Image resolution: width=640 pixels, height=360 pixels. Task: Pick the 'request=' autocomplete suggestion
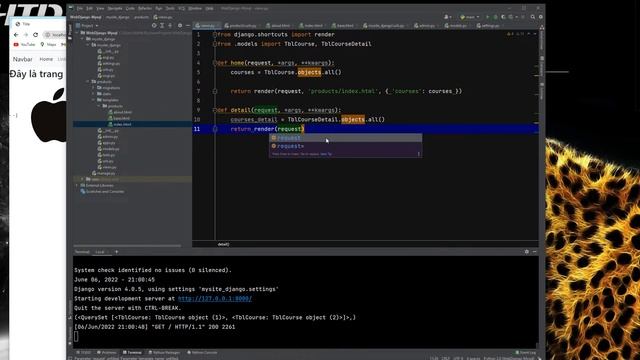click(345, 146)
